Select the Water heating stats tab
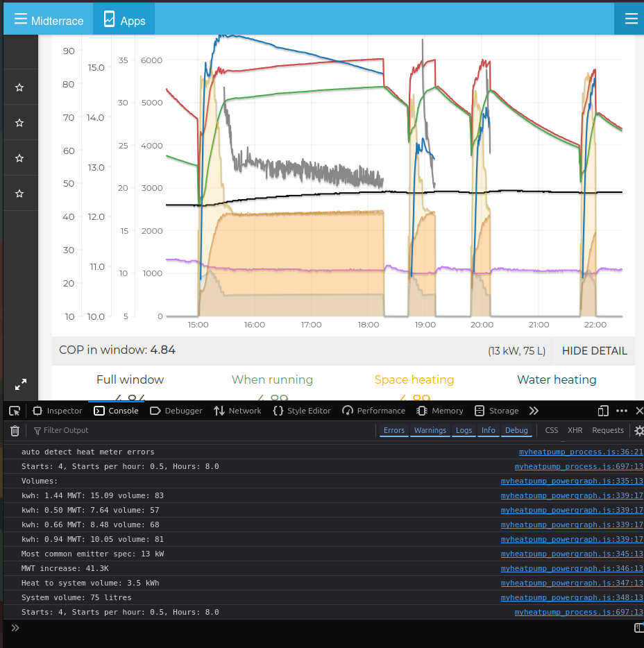Screen dimensions: 644x648 point(556,380)
